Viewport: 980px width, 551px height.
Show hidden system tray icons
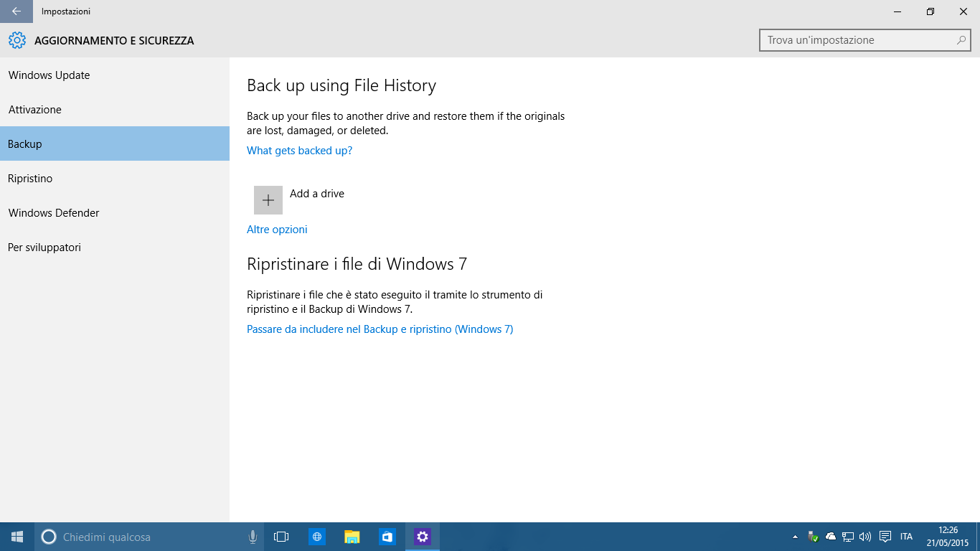(x=795, y=537)
